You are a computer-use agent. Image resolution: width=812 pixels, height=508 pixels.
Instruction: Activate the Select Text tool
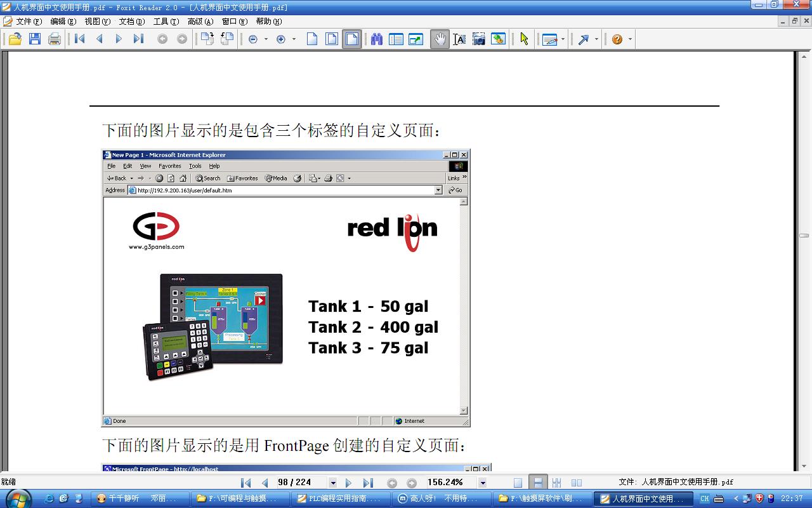(459, 39)
